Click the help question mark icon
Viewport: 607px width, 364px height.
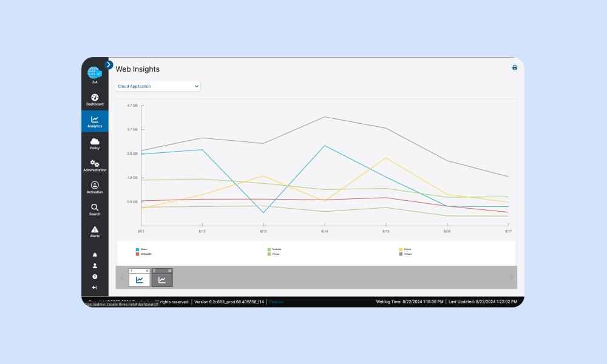[x=95, y=277]
